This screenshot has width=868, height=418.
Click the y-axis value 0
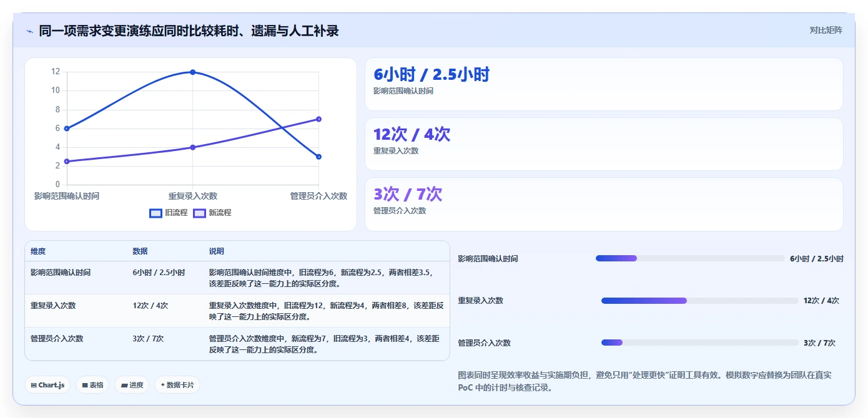click(x=57, y=185)
